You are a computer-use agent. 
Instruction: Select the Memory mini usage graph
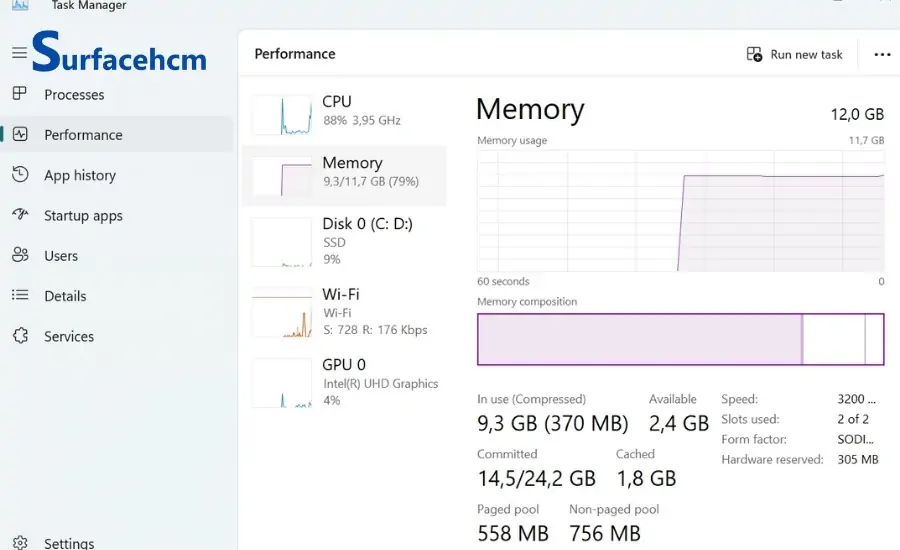tap(282, 176)
